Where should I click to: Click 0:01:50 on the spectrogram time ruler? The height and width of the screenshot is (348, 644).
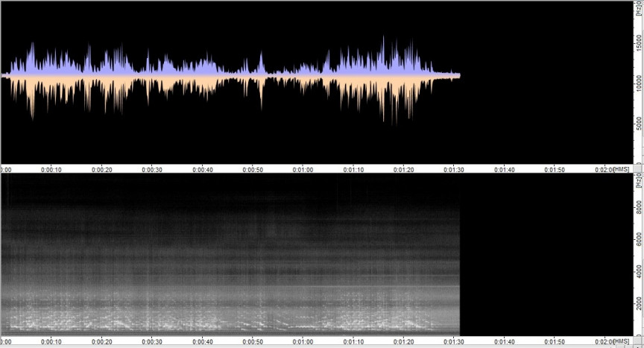(x=555, y=342)
